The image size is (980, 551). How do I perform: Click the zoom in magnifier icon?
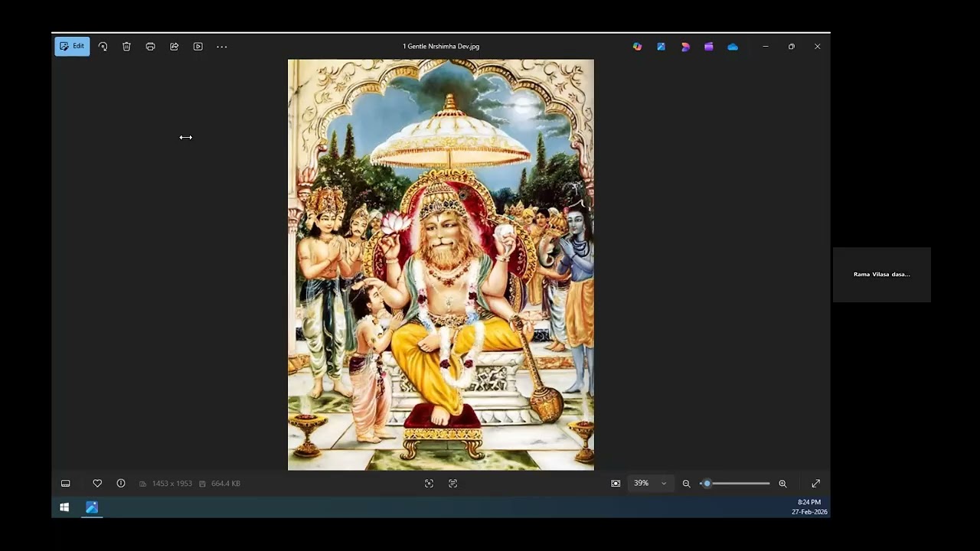782,484
